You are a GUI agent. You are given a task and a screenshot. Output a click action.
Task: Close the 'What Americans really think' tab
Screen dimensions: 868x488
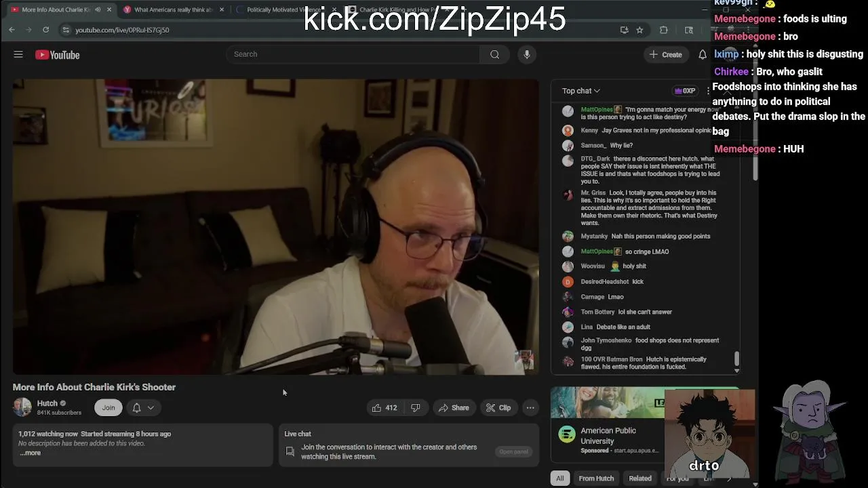pyautogui.click(x=221, y=9)
